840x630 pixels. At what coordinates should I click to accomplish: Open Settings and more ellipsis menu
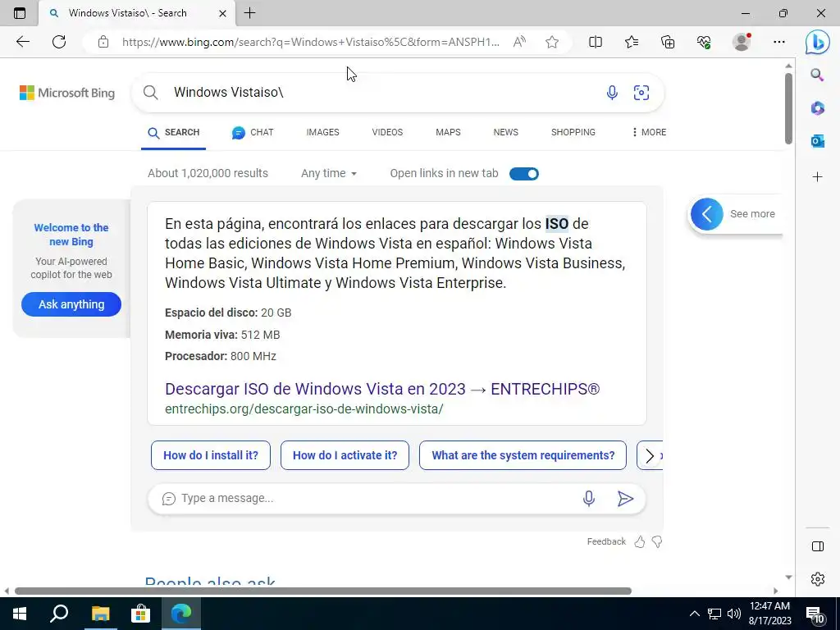(779, 42)
